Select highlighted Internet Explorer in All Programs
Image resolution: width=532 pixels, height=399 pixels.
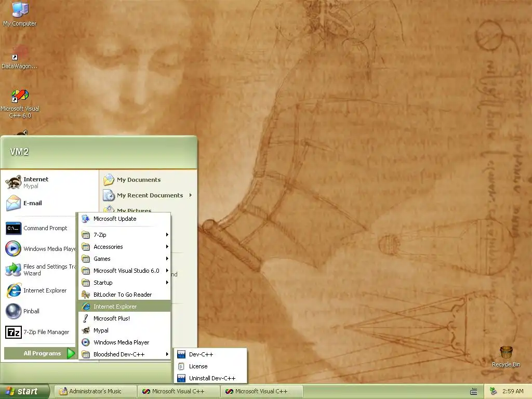[124, 307]
